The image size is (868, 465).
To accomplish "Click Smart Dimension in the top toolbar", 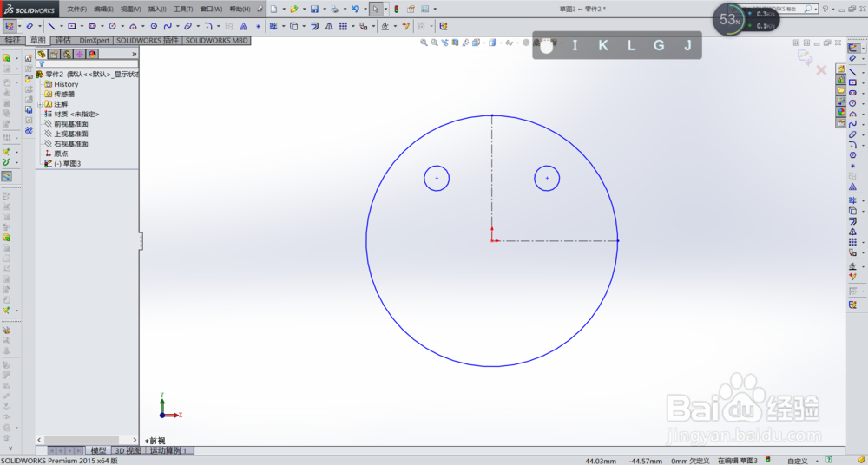I will pos(30,26).
